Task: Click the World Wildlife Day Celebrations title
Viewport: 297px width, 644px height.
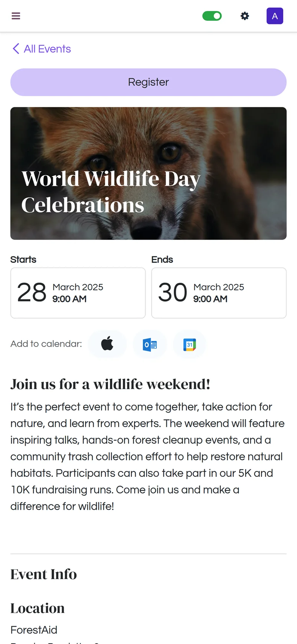Action: coord(111,192)
